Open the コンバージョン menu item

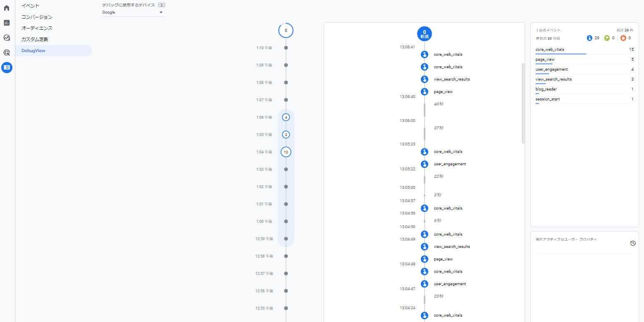[x=37, y=17]
